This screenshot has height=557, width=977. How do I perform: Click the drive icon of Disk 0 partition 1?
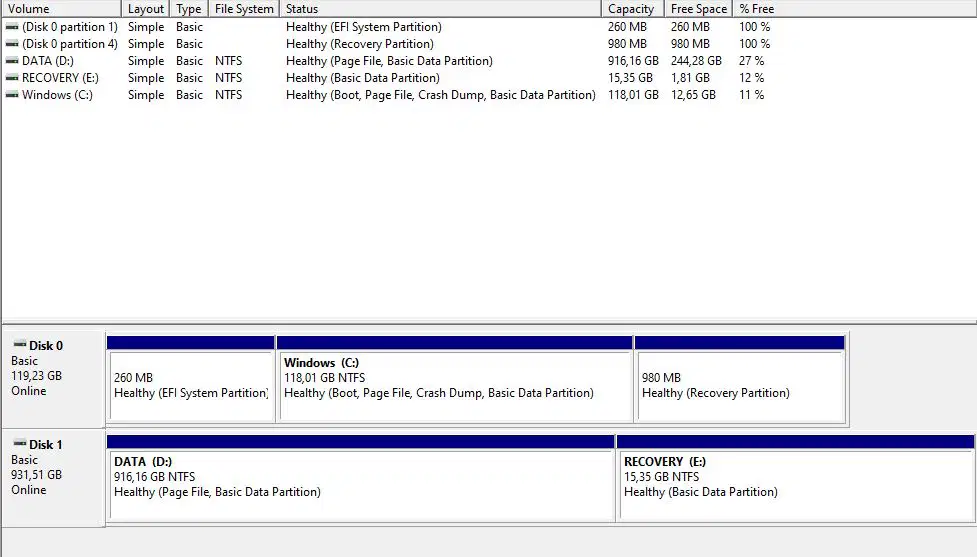coord(12,27)
